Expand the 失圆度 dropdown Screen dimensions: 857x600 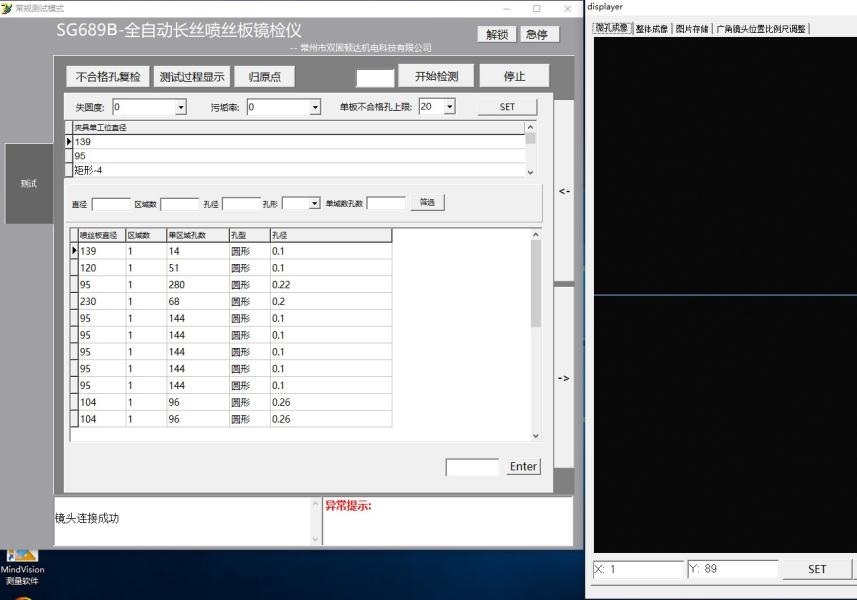tap(181, 107)
